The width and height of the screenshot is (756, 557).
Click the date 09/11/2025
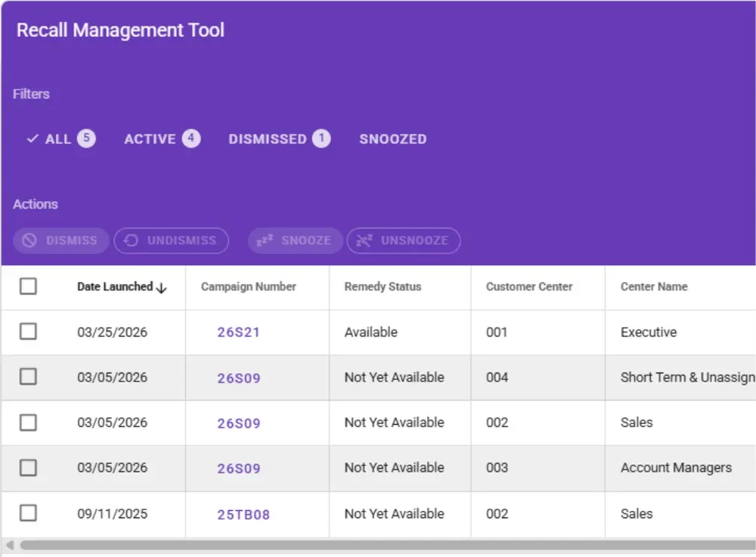[113, 514]
